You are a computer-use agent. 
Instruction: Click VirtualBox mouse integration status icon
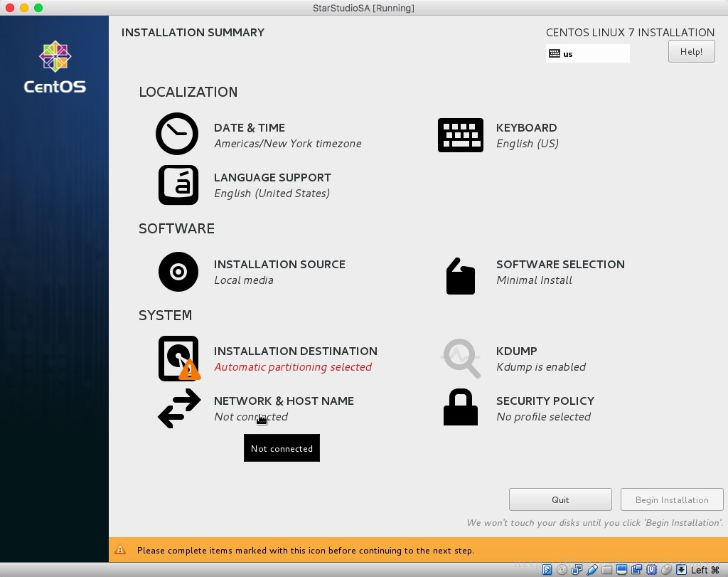pos(666,570)
